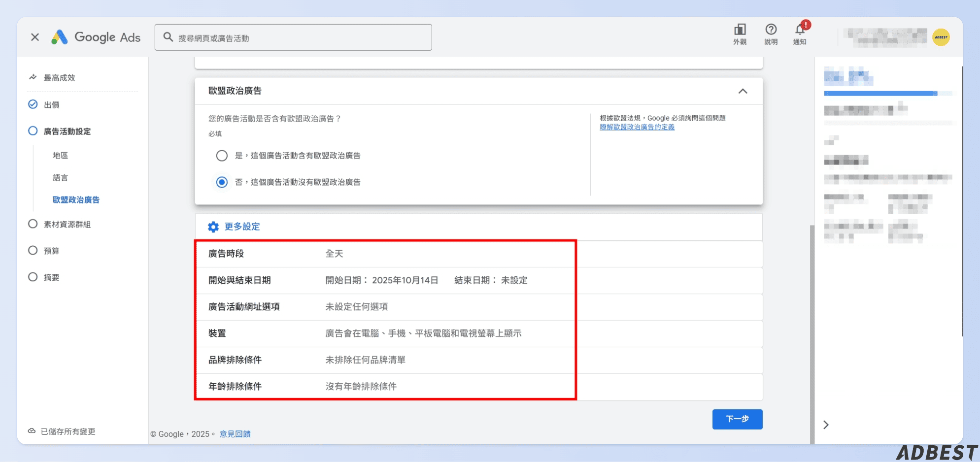The width and height of the screenshot is (980, 462).
Task: Expand the 品牌排除條件 row
Action: [479, 360]
